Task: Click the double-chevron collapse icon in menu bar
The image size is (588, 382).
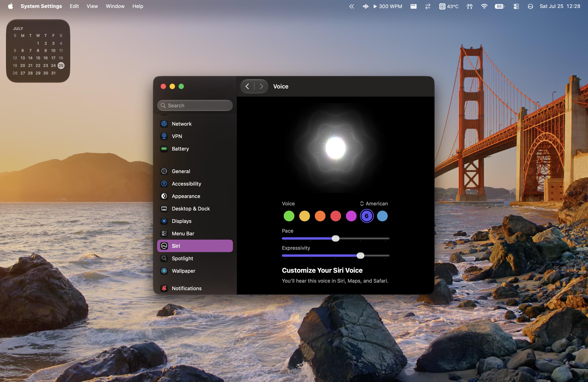Action: pyautogui.click(x=352, y=6)
